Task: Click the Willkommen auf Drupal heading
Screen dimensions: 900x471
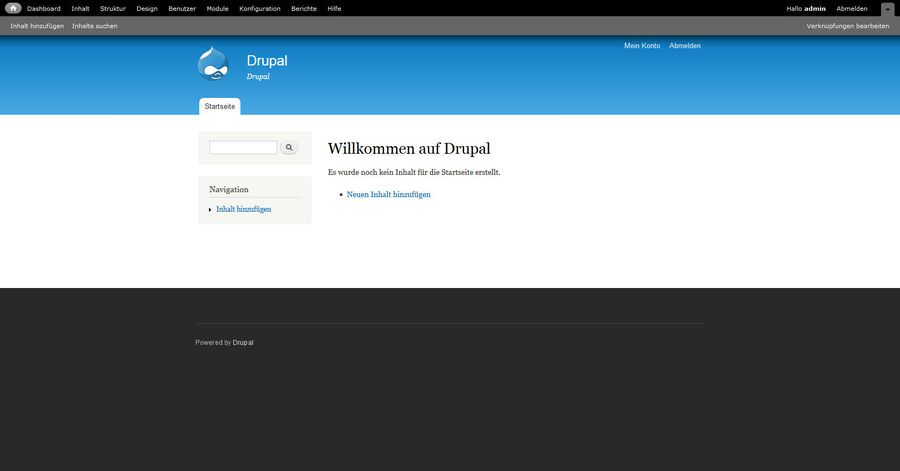Action: coord(409,149)
